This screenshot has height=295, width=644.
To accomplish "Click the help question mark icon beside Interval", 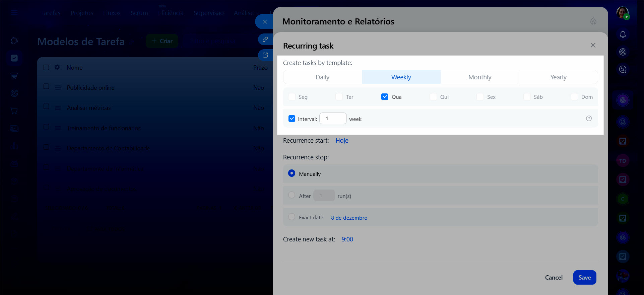I will pos(589,119).
